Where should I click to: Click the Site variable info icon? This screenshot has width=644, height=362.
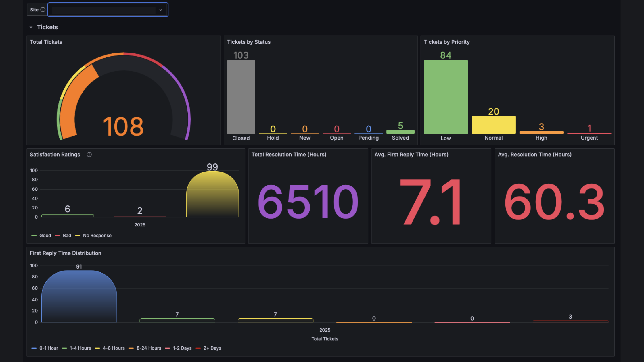pos(43,10)
